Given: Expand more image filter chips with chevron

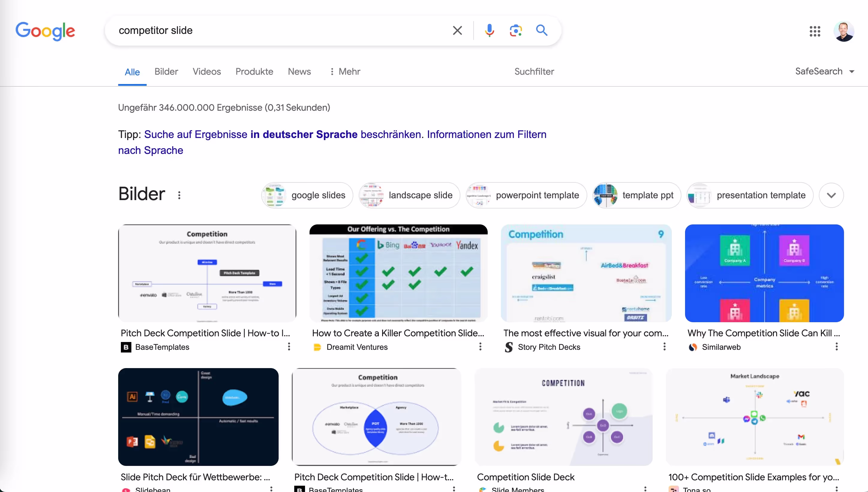Looking at the screenshot, I should 831,195.
